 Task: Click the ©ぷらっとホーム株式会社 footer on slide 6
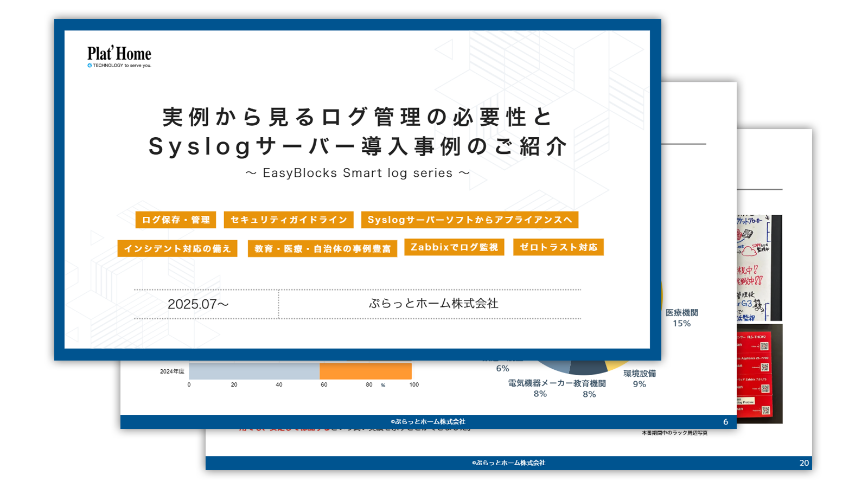tap(428, 422)
